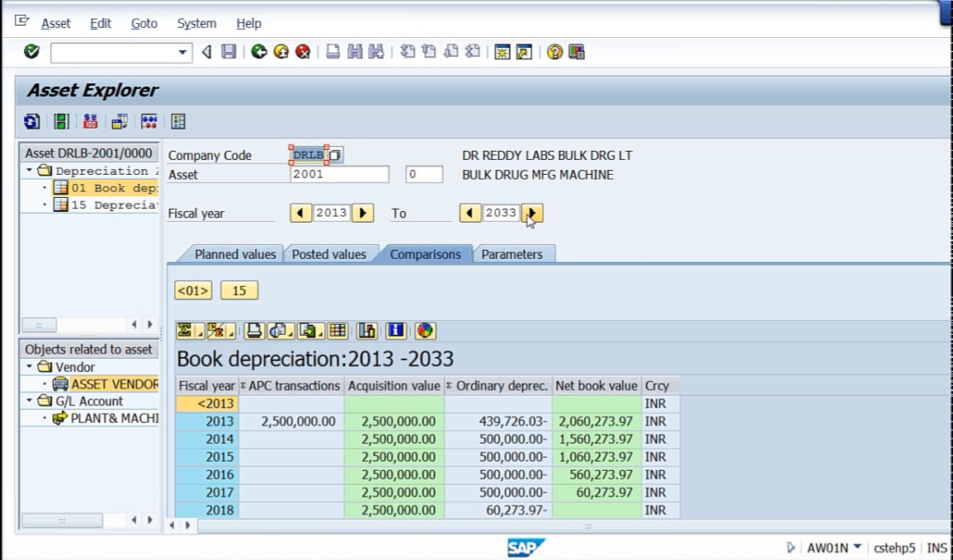
Task: Click the <01> depreciation area button
Action: click(193, 290)
